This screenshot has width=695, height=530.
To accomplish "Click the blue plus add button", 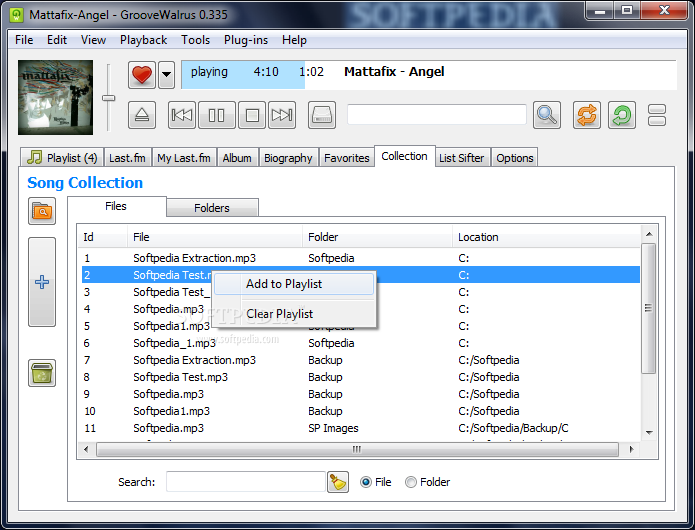I will click(x=42, y=282).
